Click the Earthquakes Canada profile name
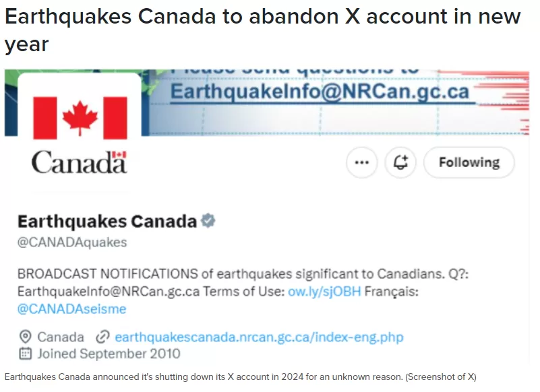Image resolution: width=540 pixels, height=392 pixels. 107,221
